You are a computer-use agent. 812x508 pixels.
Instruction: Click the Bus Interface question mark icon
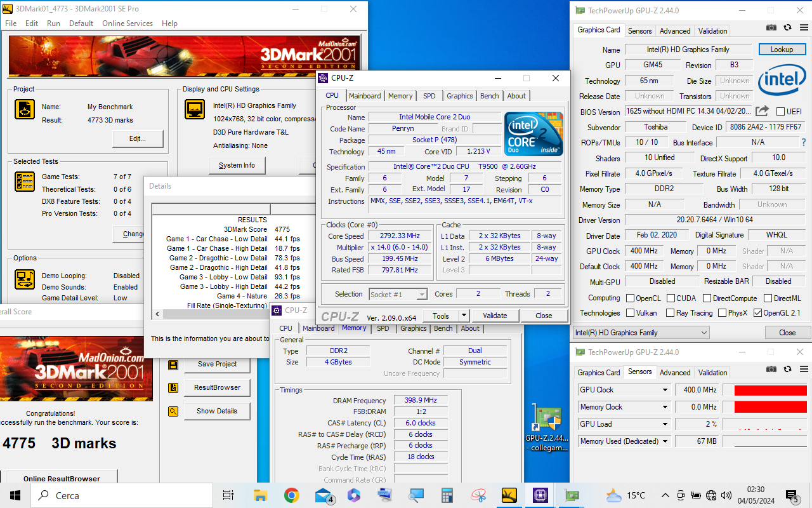[804, 143]
